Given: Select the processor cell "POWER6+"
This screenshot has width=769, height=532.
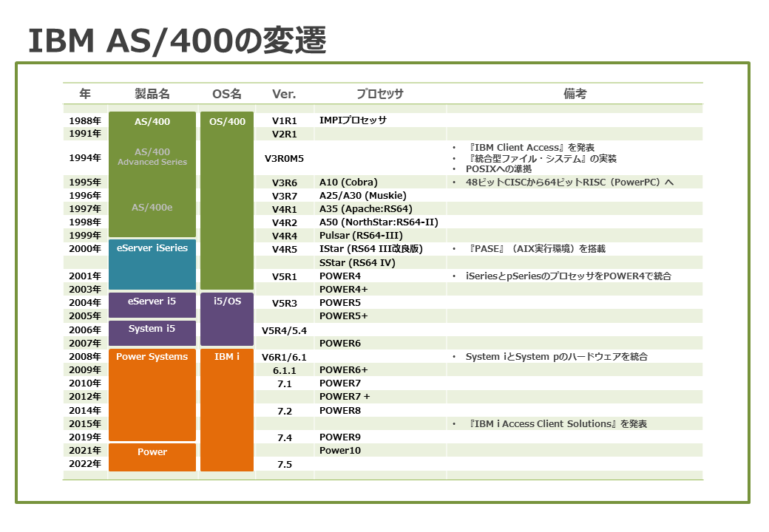Looking at the screenshot, I should click(x=343, y=370).
